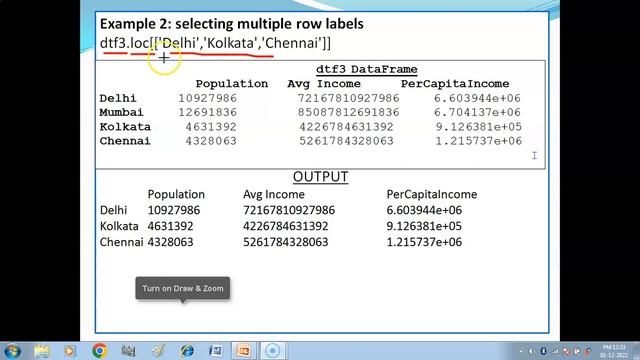Open the Windows Start menu orb
The width and height of the screenshot is (640, 360).
click(x=11, y=351)
